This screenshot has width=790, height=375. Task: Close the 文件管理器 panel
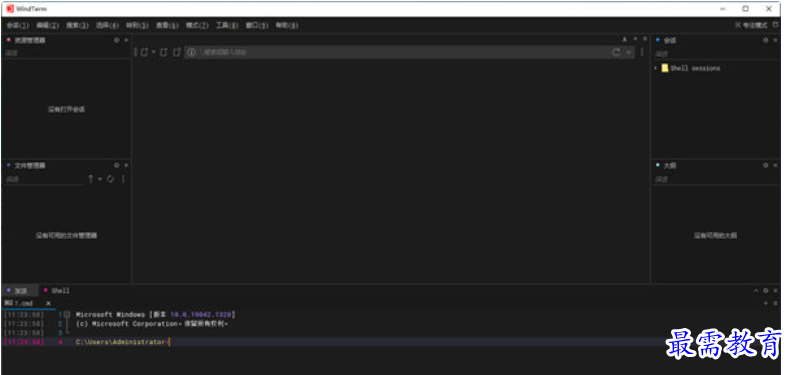(126, 165)
